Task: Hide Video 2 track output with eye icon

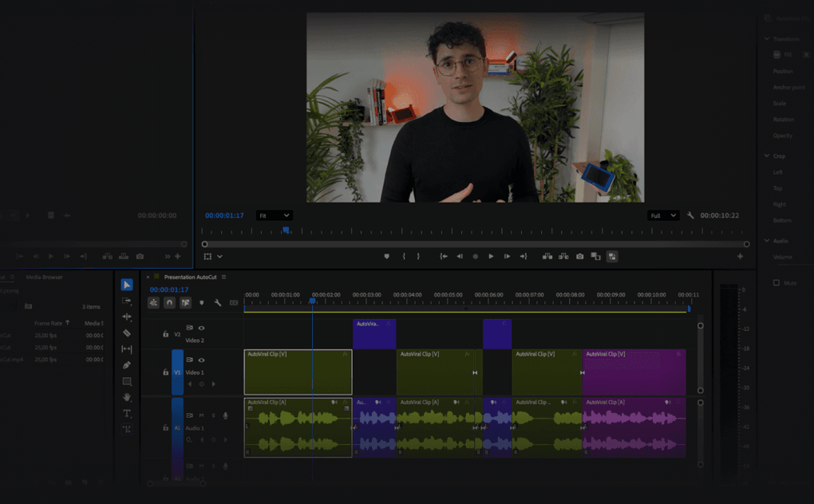Action: (201, 328)
